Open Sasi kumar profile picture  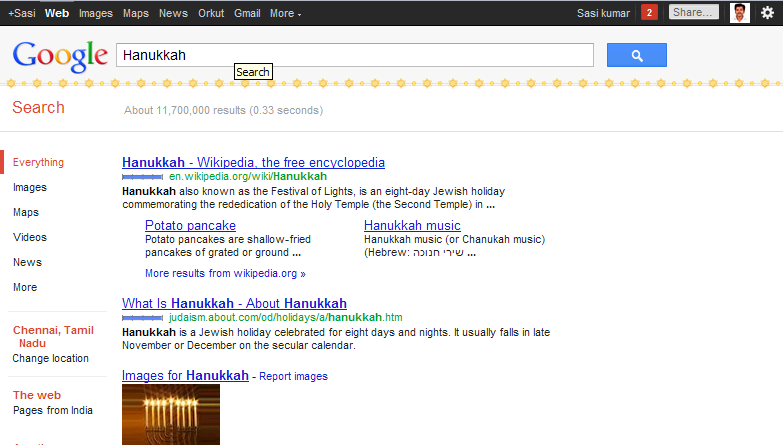pyautogui.click(x=740, y=12)
